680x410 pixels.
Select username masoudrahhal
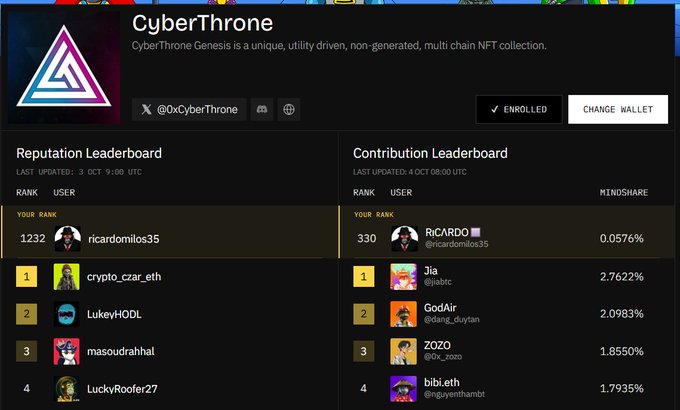point(121,351)
